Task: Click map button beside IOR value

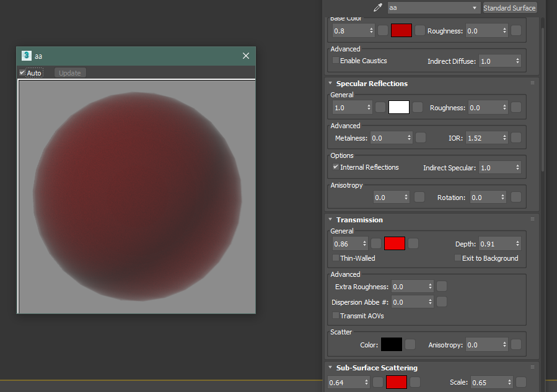Action: click(x=516, y=138)
